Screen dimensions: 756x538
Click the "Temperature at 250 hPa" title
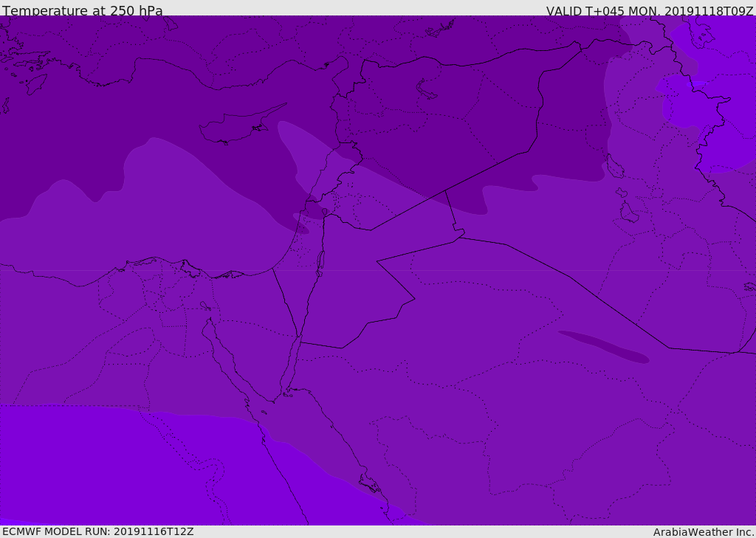tap(82, 10)
